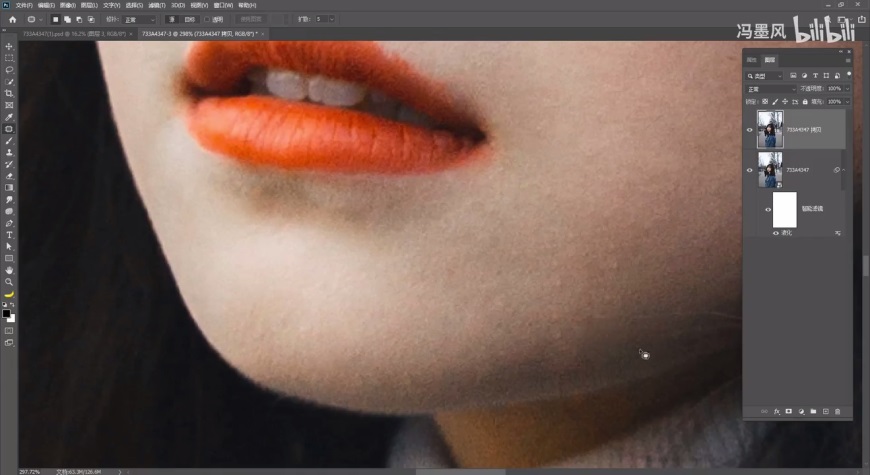The height and width of the screenshot is (475, 870).
Task: Hide the 733A4347 smart object layer
Action: pos(750,170)
